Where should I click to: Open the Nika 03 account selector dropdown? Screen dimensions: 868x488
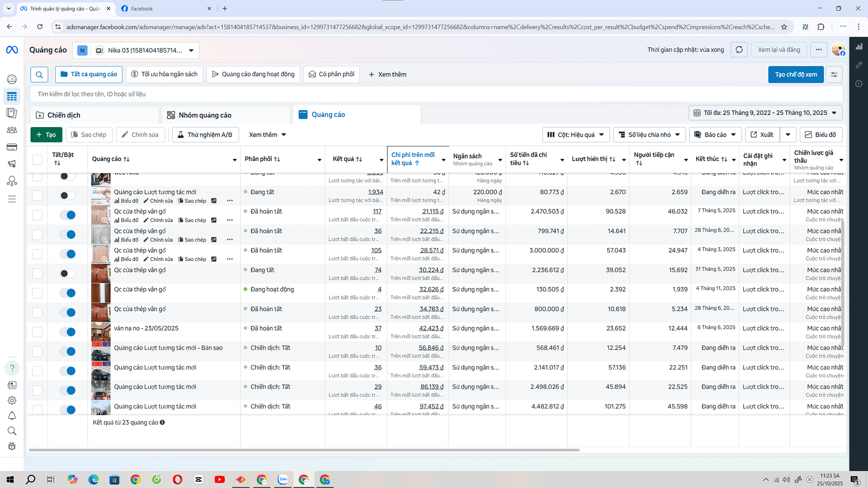[191, 50]
